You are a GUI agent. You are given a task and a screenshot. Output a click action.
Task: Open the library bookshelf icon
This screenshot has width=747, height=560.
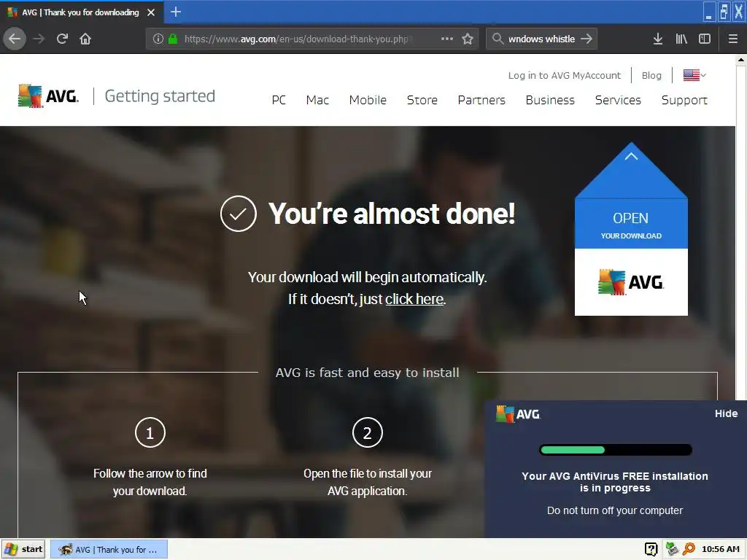(x=681, y=39)
